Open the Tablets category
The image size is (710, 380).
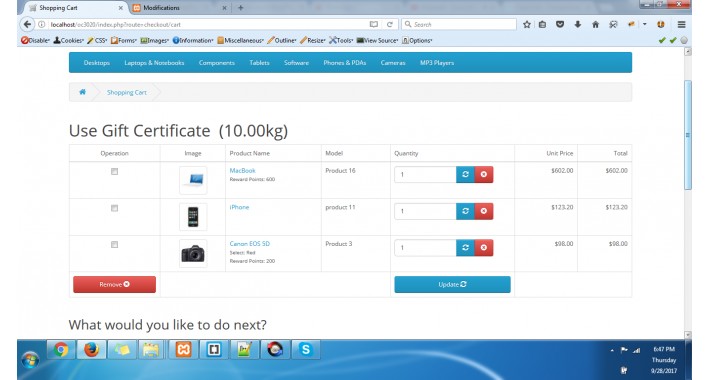pyautogui.click(x=259, y=63)
